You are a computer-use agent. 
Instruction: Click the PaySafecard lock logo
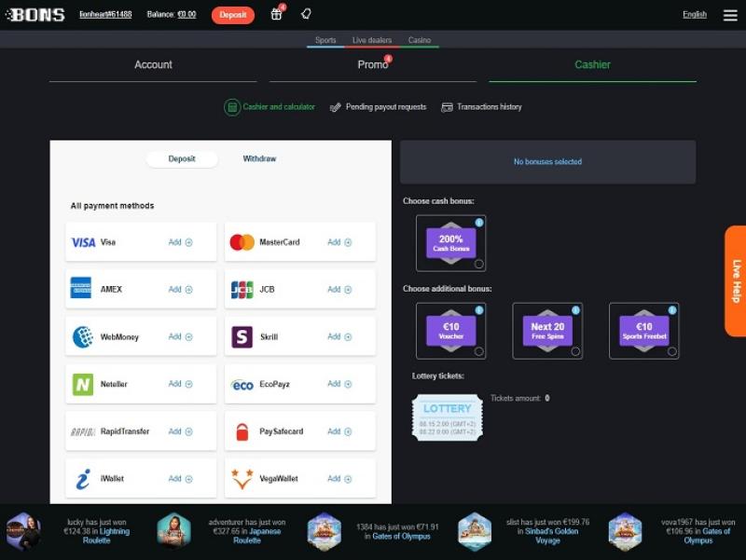242,431
